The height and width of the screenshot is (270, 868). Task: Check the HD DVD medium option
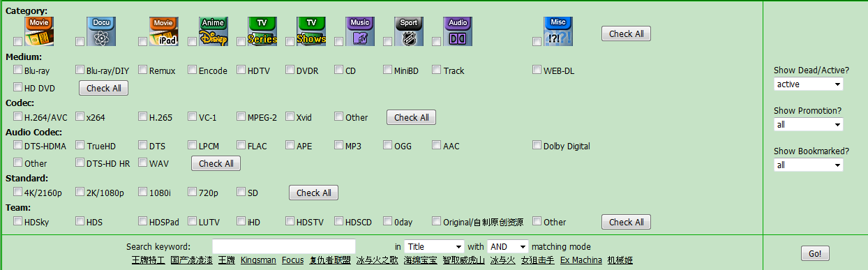tap(17, 88)
